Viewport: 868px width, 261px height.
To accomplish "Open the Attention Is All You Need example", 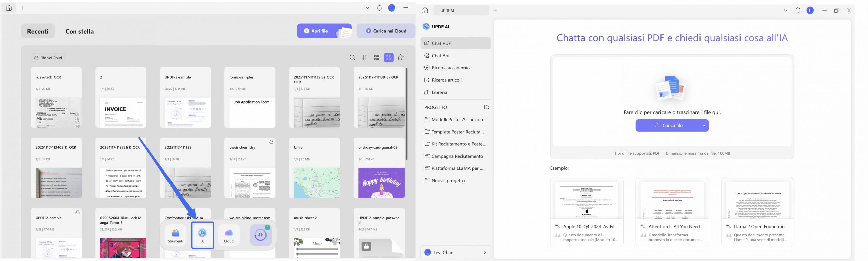I will click(672, 212).
